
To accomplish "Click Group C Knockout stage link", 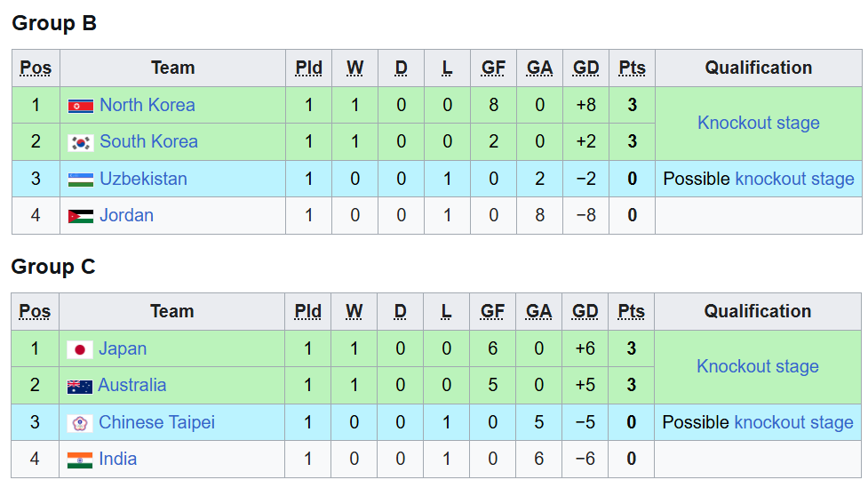I will (x=757, y=366).
